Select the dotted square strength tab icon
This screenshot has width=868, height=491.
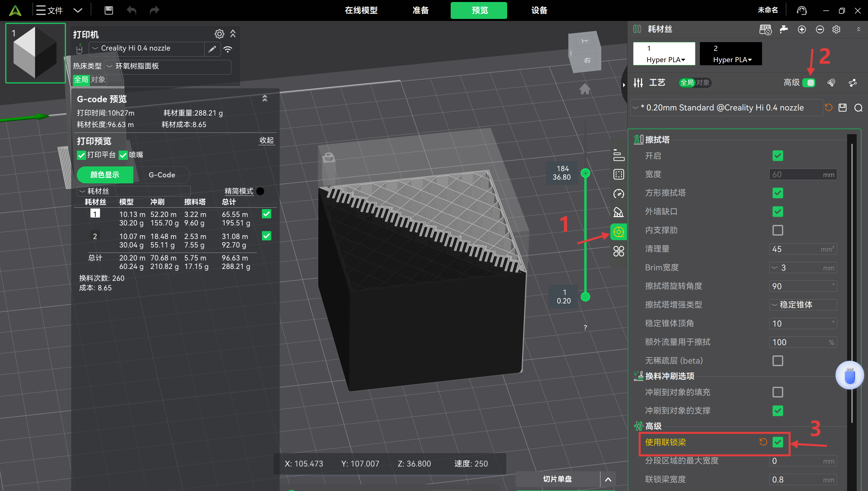click(619, 174)
